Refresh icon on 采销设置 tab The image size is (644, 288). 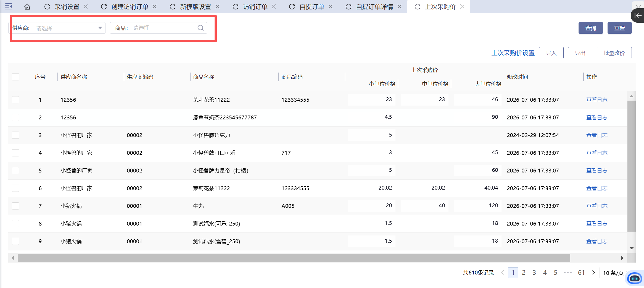point(47,7)
